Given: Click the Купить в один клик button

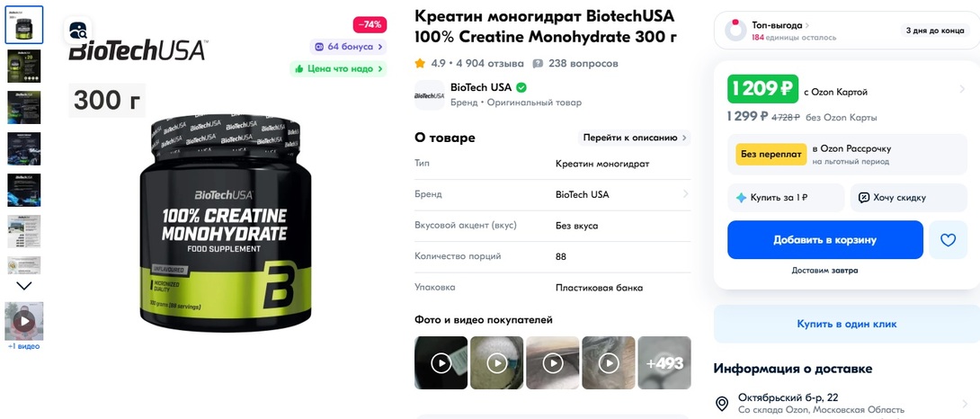Looking at the screenshot, I should [x=847, y=324].
